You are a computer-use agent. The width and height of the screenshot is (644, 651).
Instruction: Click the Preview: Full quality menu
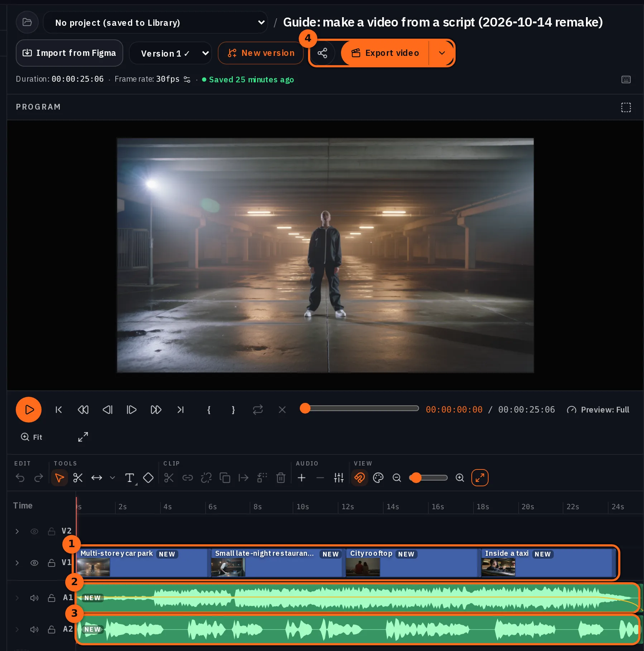pyautogui.click(x=598, y=410)
